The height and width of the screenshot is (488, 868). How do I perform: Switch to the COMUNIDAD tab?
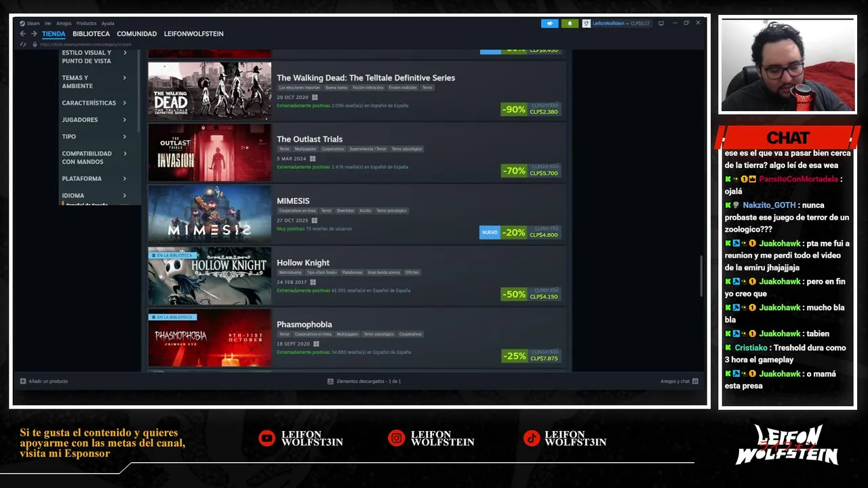coord(137,34)
